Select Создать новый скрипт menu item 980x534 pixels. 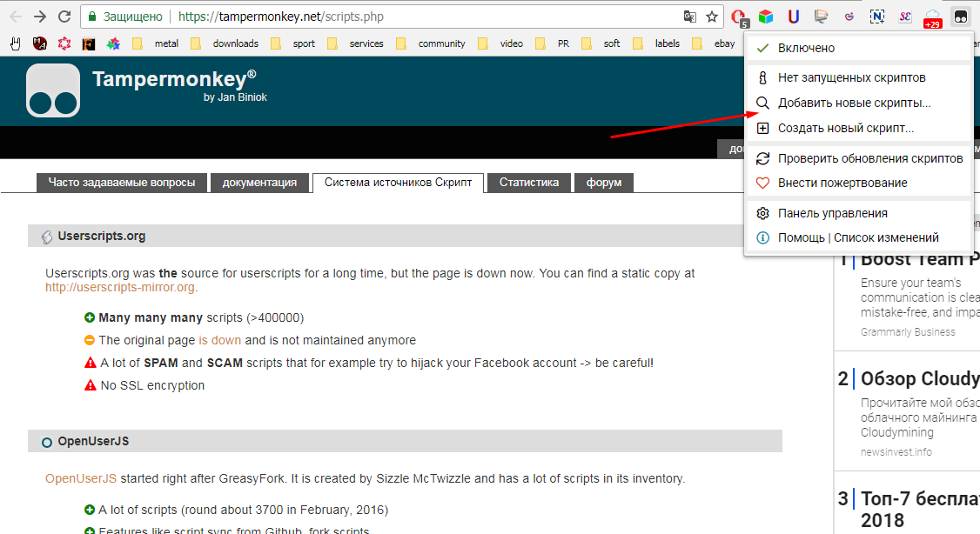click(859, 128)
